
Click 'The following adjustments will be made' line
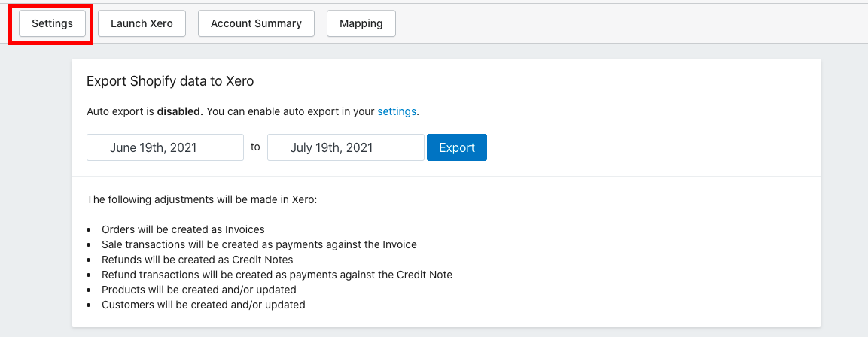point(202,200)
